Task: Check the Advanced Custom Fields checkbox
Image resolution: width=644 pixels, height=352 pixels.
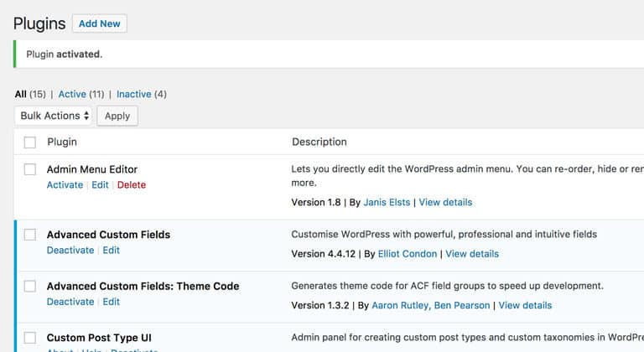Action: (29, 235)
